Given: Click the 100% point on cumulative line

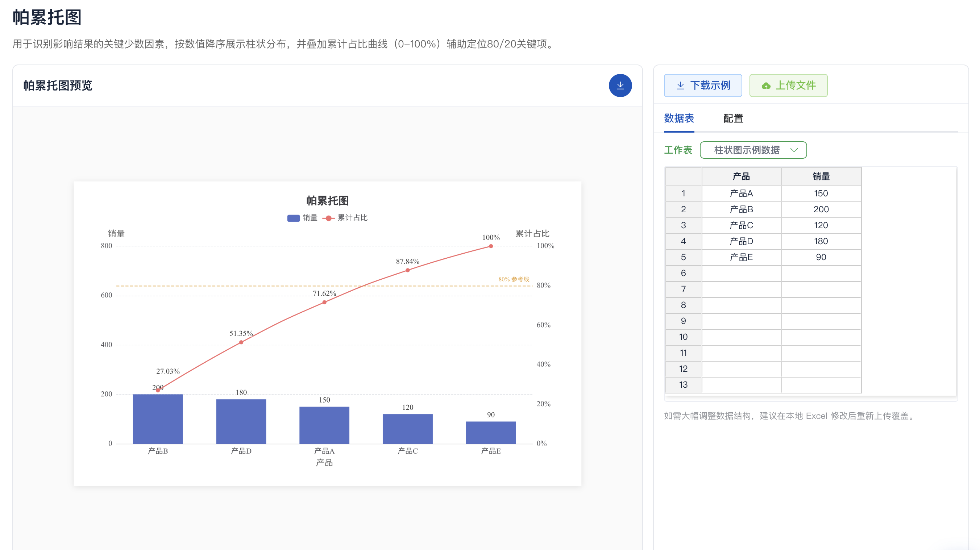Looking at the screenshot, I should 491,246.
